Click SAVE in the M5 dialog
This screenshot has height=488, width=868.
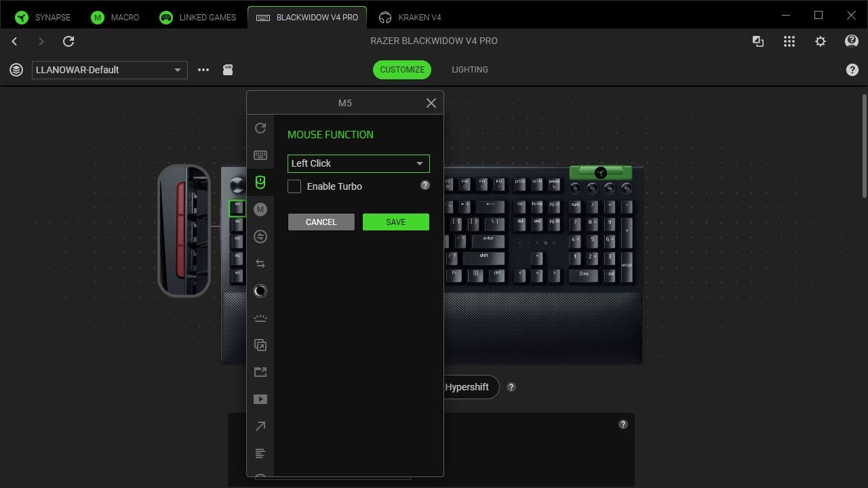point(396,222)
